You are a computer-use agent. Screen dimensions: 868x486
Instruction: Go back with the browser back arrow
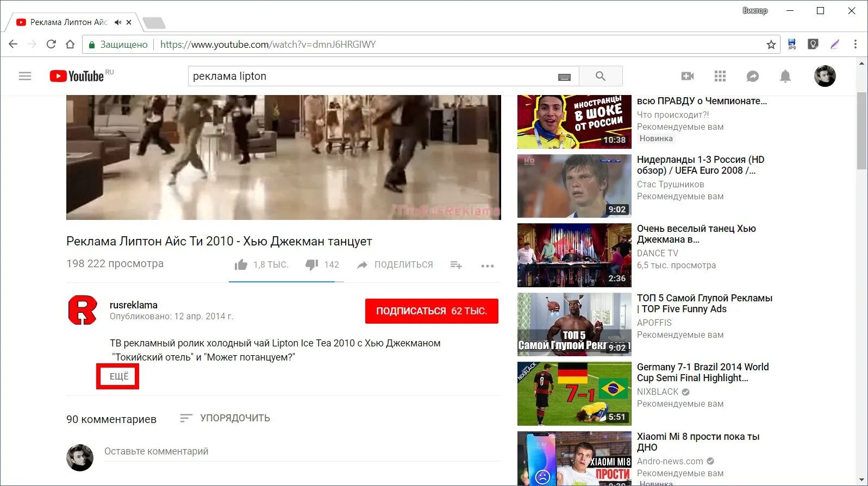click(x=13, y=44)
